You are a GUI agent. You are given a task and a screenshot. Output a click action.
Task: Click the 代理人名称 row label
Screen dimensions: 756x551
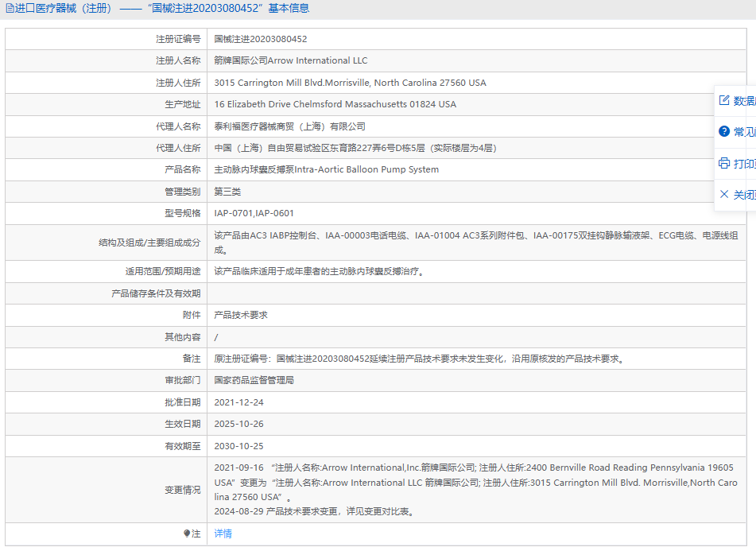click(x=178, y=126)
